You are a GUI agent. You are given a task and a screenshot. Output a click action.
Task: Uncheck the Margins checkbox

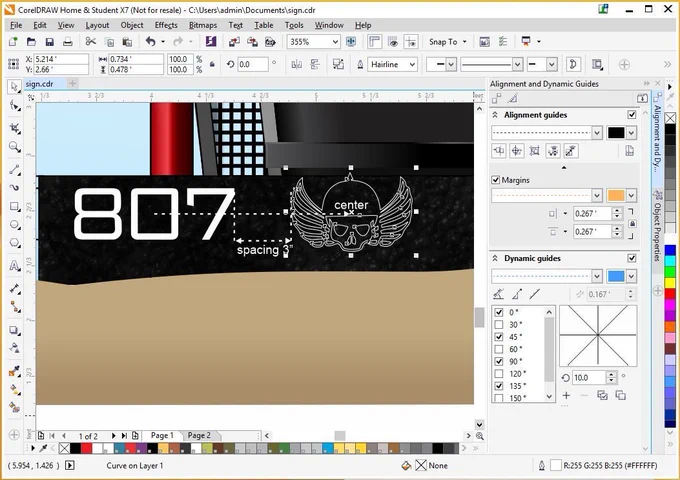(x=496, y=180)
